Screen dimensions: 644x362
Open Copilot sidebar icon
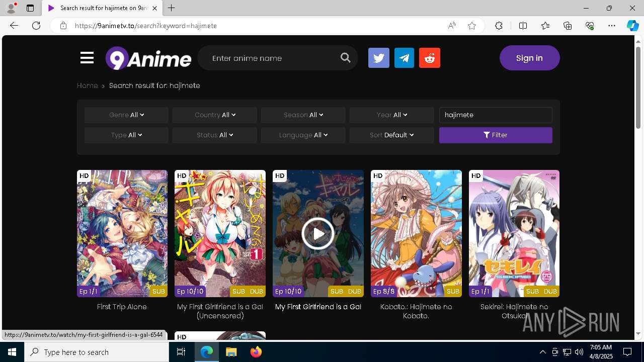pos(632,26)
